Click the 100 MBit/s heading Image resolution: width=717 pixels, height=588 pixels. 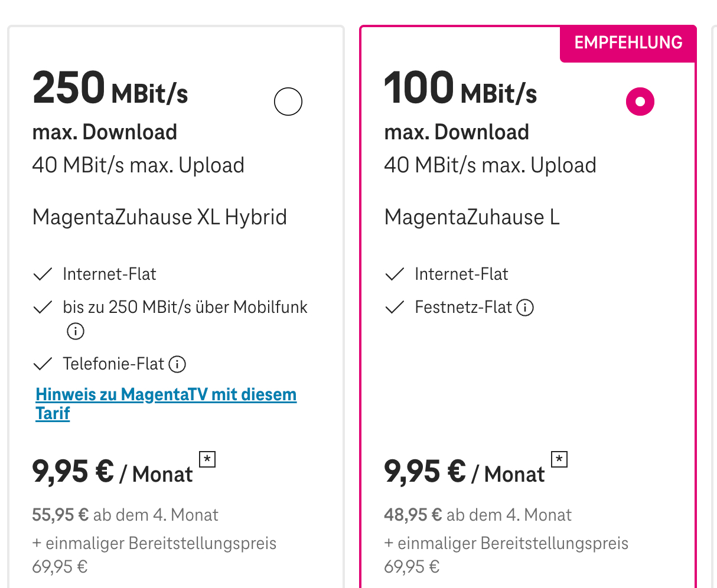(461, 89)
